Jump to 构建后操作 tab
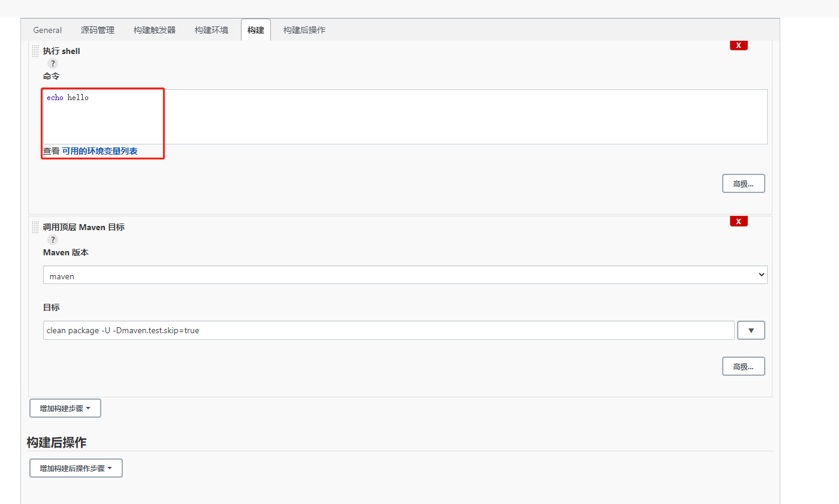Screen dimensions: 839x504 pyautogui.click(x=304, y=30)
